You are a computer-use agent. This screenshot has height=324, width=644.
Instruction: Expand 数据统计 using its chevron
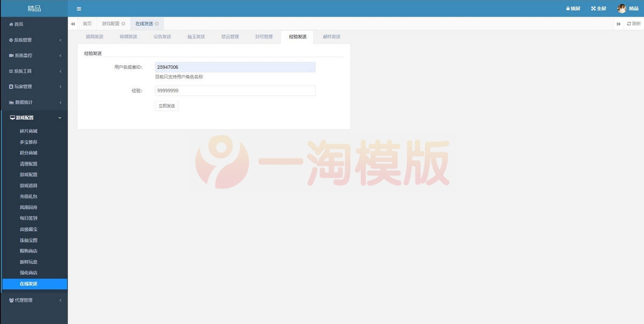click(60, 102)
